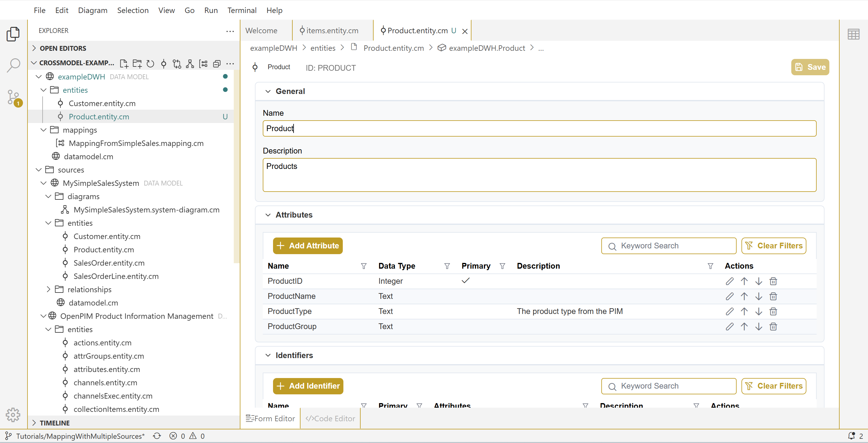The height and width of the screenshot is (443, 868).
Task: Move ProductID attribute down with arrow icon
Action: point(758,281)
